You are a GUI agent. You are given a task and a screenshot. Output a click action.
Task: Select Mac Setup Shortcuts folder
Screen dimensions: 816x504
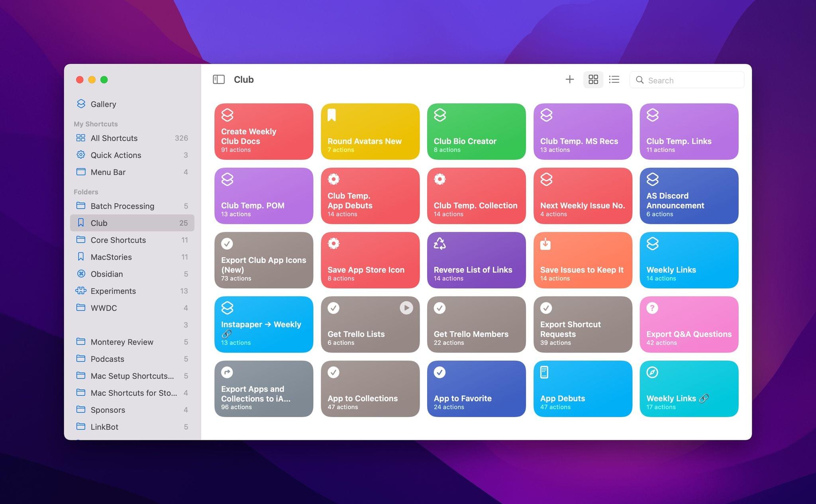point(132,376)
